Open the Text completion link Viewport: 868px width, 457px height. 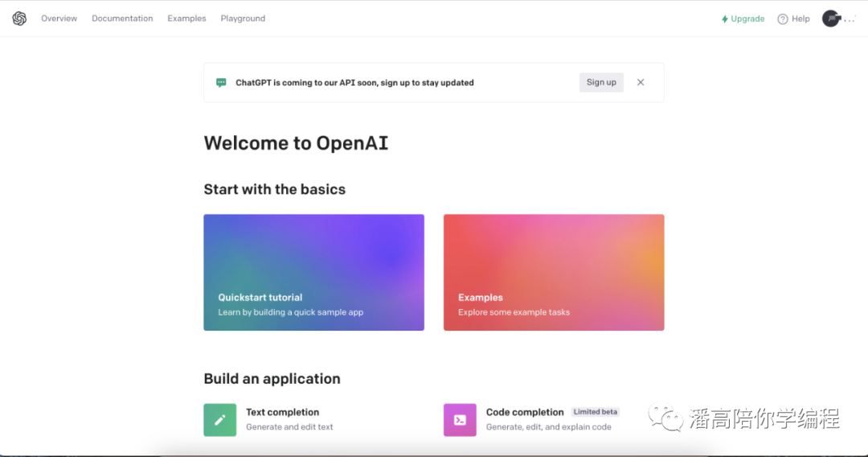[282, 412]
